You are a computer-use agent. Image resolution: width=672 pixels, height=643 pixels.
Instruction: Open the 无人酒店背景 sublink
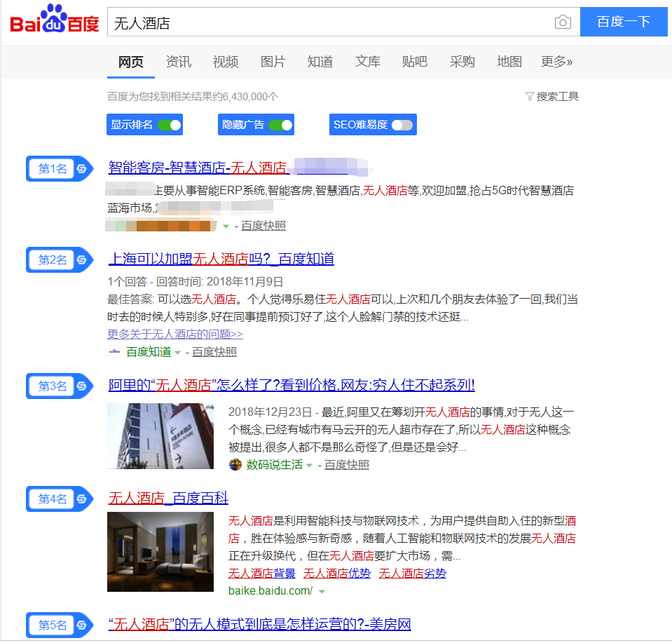262,573
